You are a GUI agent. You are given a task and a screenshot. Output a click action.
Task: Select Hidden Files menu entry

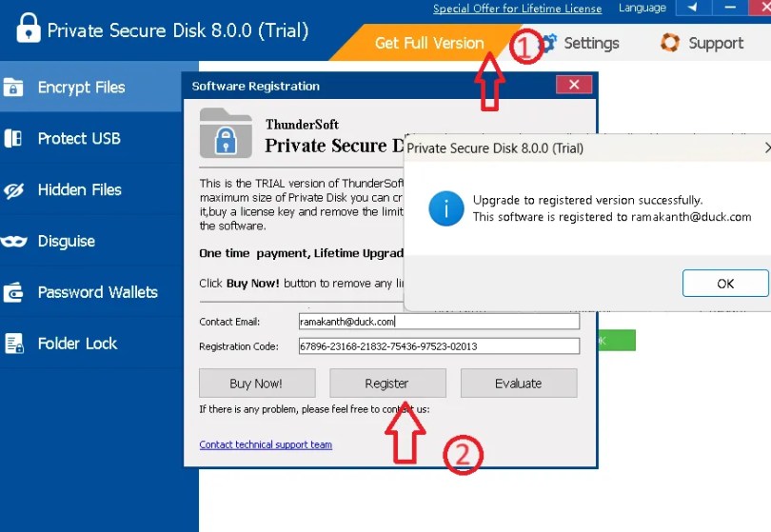pos(91,189)
